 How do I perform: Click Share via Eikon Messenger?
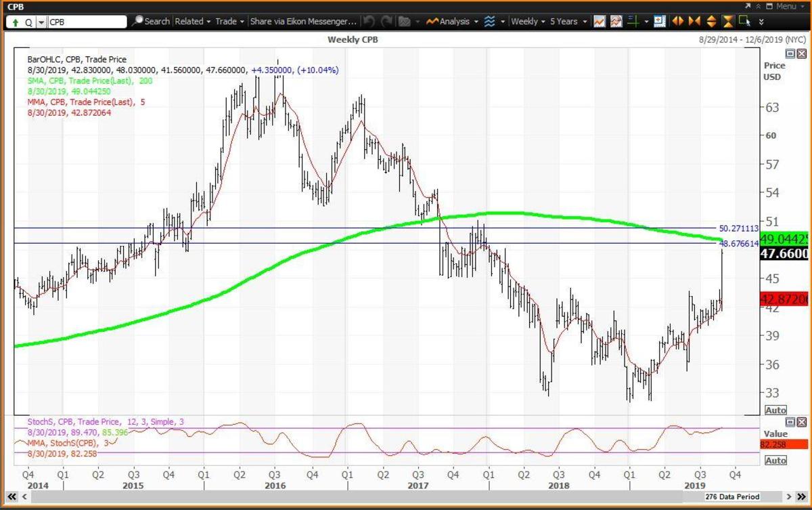302,22
